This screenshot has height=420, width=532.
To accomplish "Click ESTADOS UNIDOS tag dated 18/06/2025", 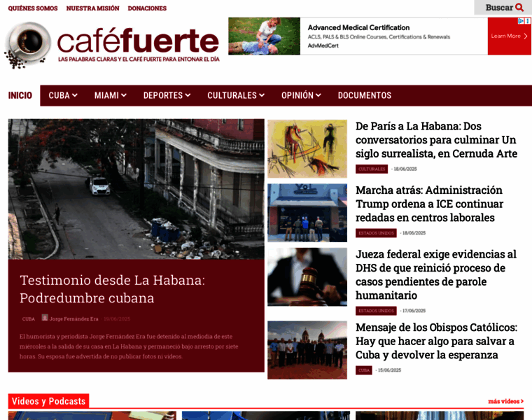I will pyautogui.click(x=376, y=233).
